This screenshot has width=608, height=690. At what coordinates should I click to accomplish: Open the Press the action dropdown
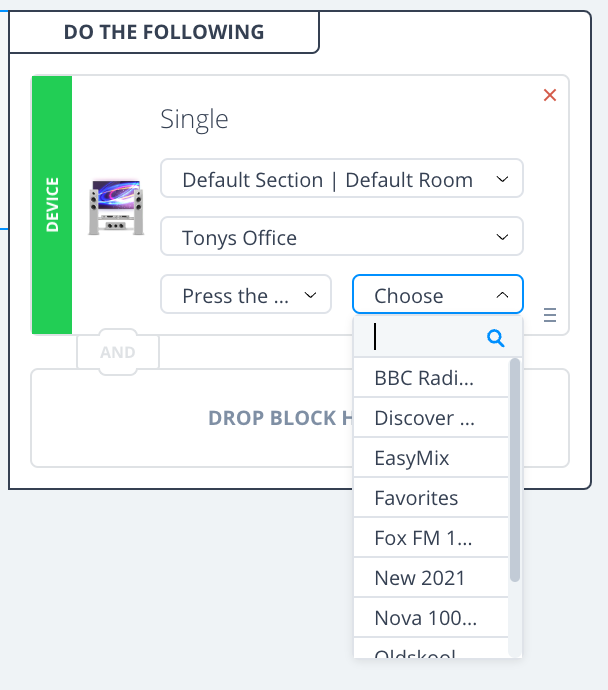(x=246, y=296)
